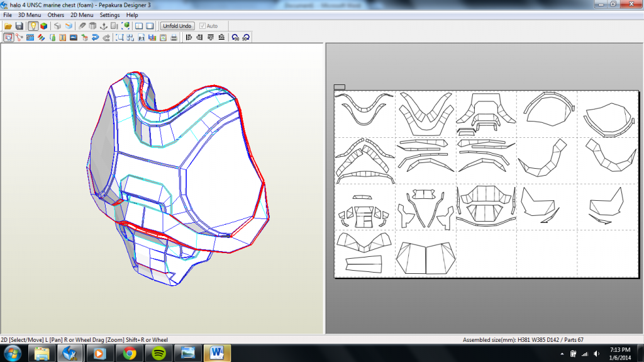Toggle the colored cube texture display
This screenshot has height=362, width=644.
point(43,26)
